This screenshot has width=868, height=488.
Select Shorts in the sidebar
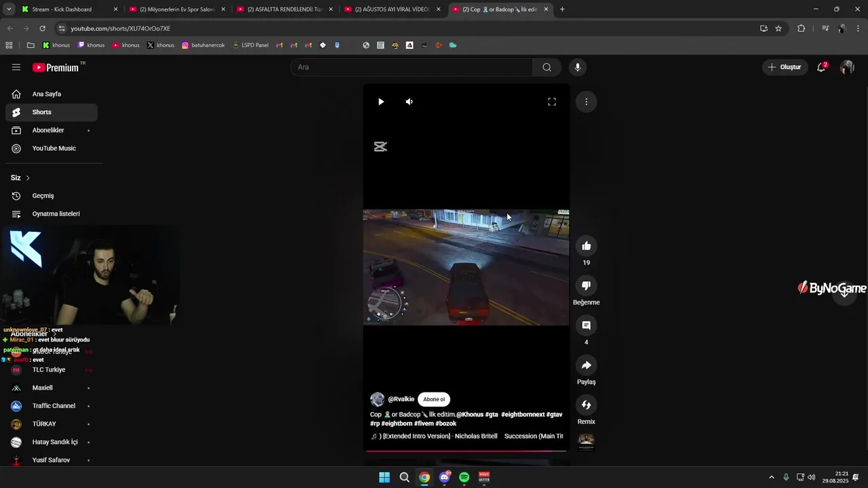(52, 113)
